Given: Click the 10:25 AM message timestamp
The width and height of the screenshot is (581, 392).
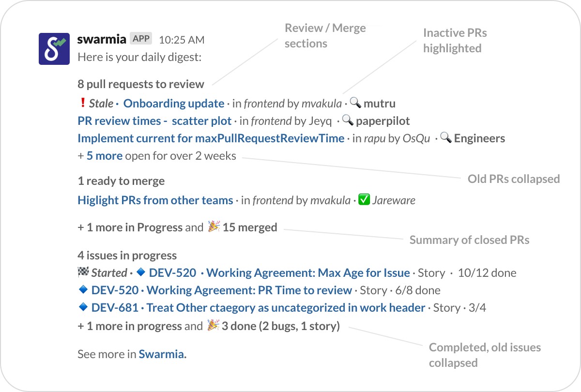Looking at the screenshot, I should point(182,40).
